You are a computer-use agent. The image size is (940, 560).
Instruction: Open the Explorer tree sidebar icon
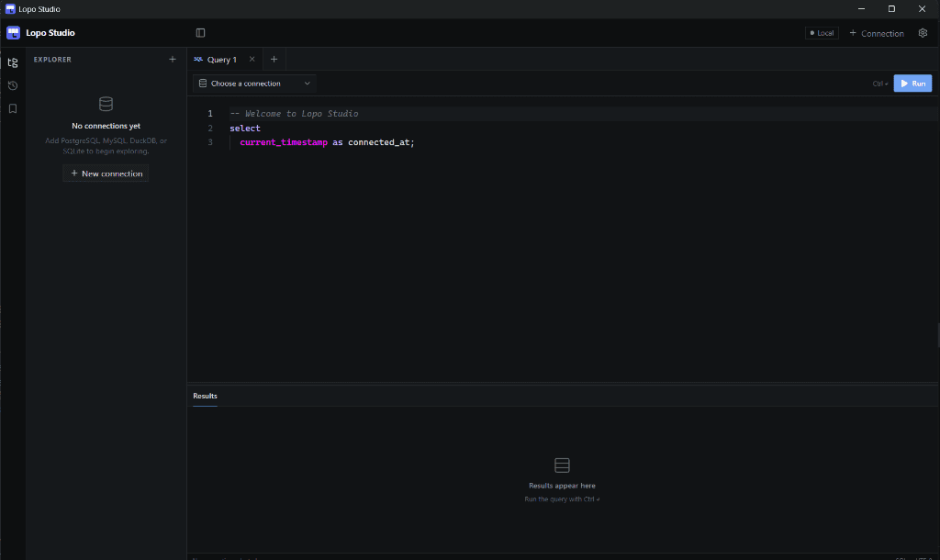coord(13,62)
